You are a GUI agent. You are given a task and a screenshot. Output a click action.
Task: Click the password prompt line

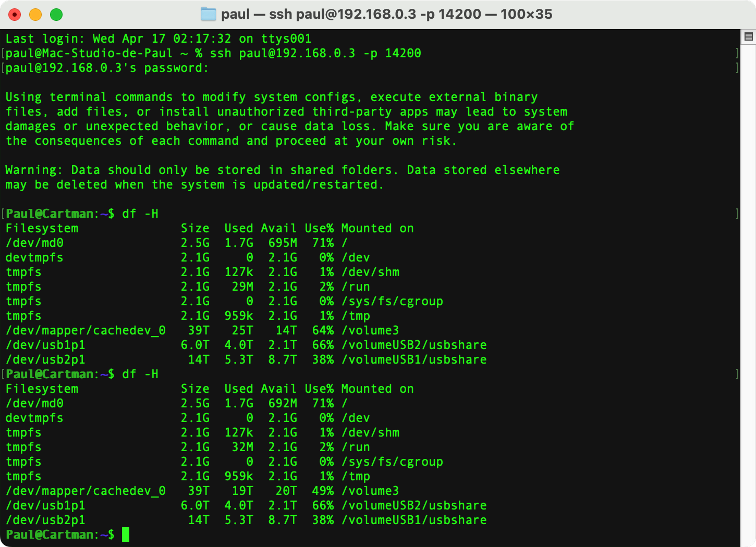point(107,68)
